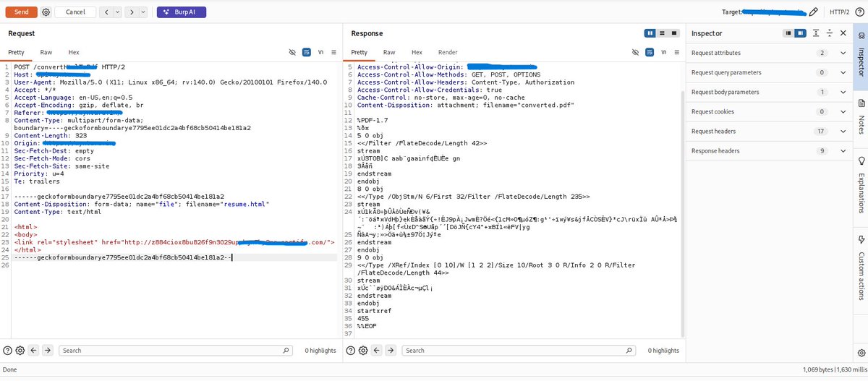The width and height of the screenshot is (868, 381).
Task: Select the Response Render tab
Action: (448, 53)
